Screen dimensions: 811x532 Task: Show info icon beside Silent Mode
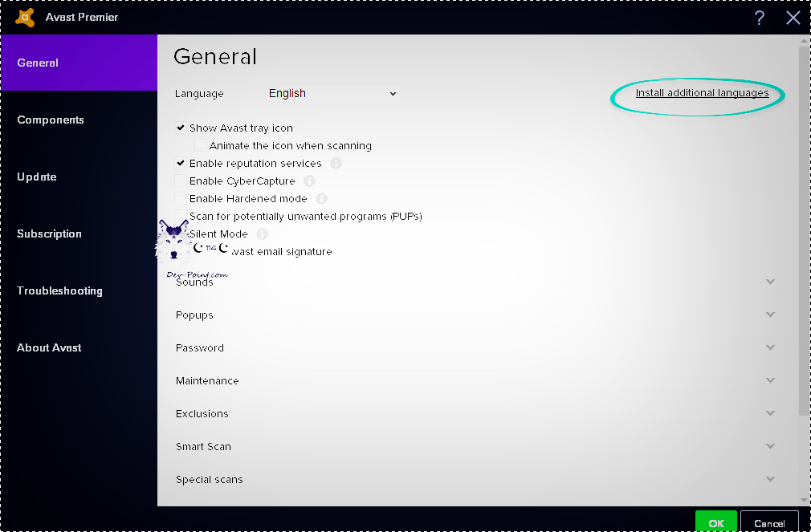click(x=263, y=234)
